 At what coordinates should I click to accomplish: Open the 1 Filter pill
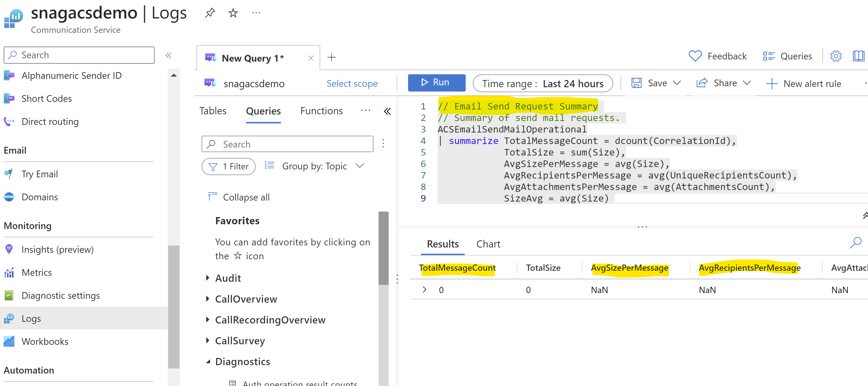pos(228,166)
